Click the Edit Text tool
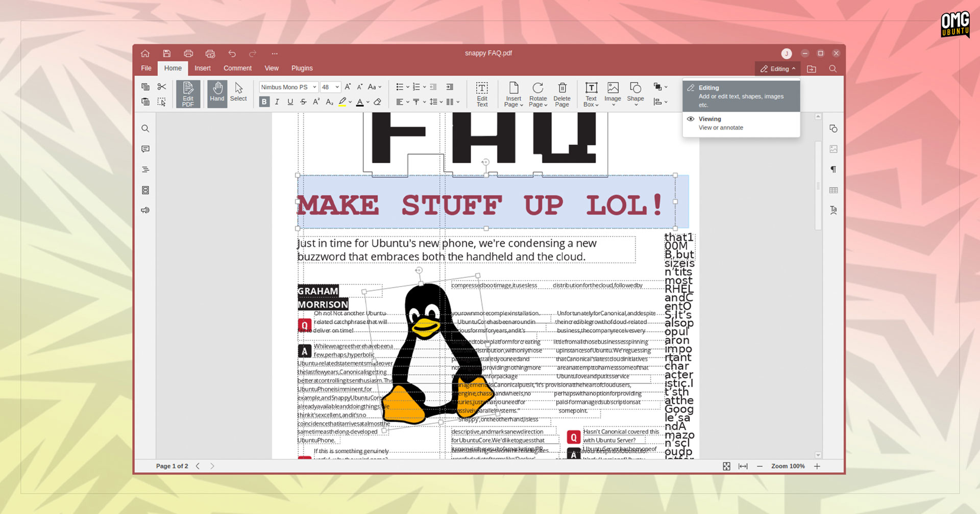The width and height of the screenshot is (980, 514). point(482,94)
